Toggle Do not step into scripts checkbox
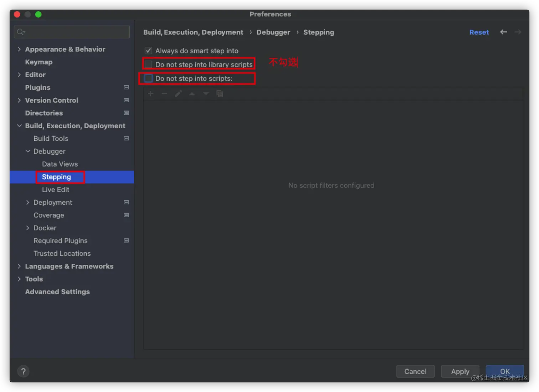This screenshot has width=539, height=392. click(x=148, y=78)
